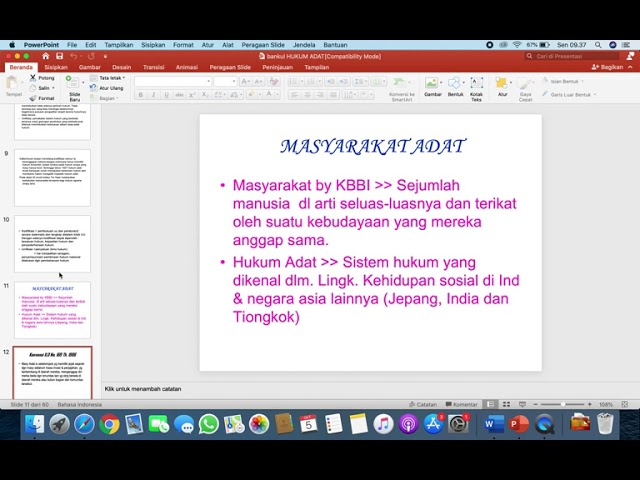640x480 pixels.
Task: Redo the last action
Action: coord(91,56)
